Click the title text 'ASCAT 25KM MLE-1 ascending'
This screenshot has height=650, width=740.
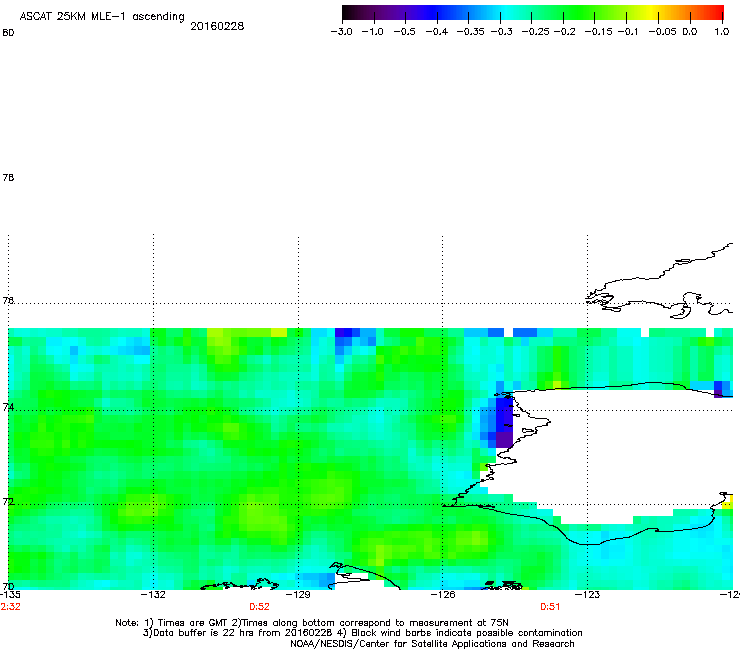tap(102, 17)
